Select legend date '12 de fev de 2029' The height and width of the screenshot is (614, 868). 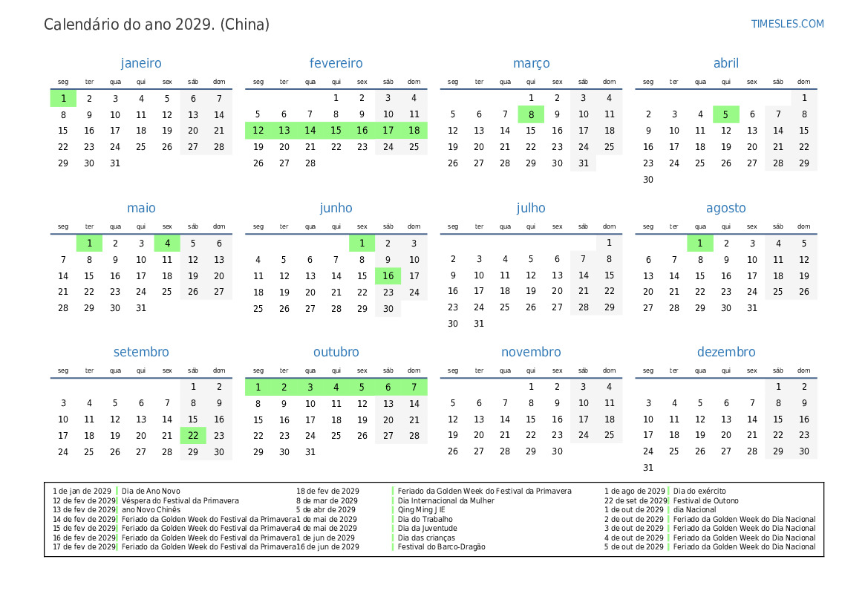[x=84, y=500]
